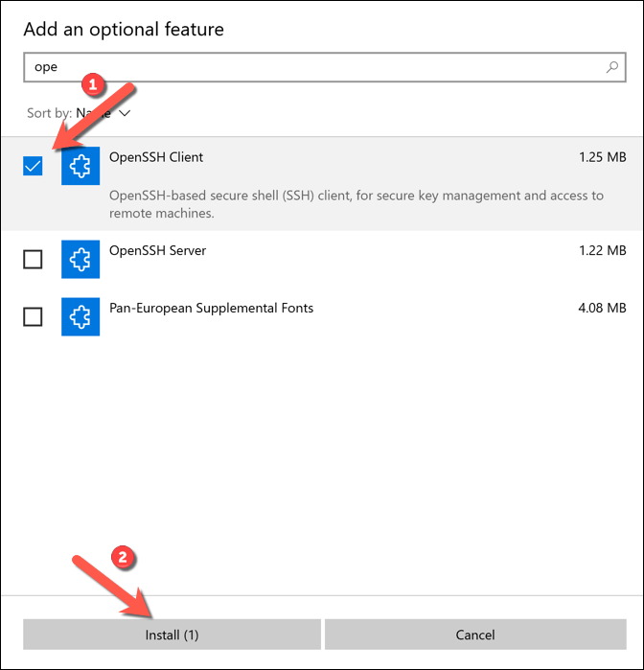Enable the OpenSSH Server checkbox
The width and height of the screenshot is (644, 670).
33,259
